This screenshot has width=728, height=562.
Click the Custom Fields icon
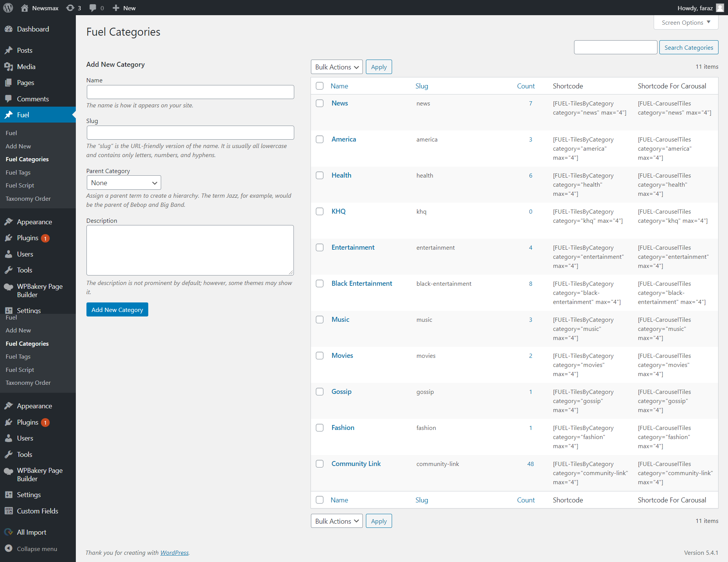coord(8,511)
